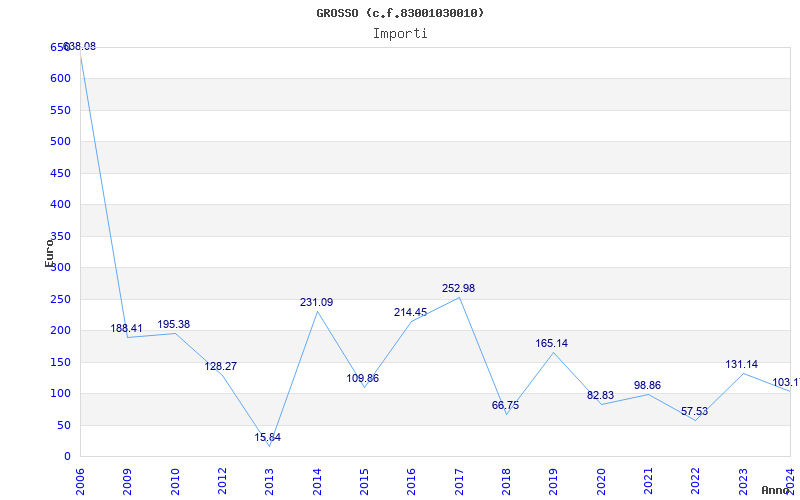Select the 57.53 data label

coord(694,411)
